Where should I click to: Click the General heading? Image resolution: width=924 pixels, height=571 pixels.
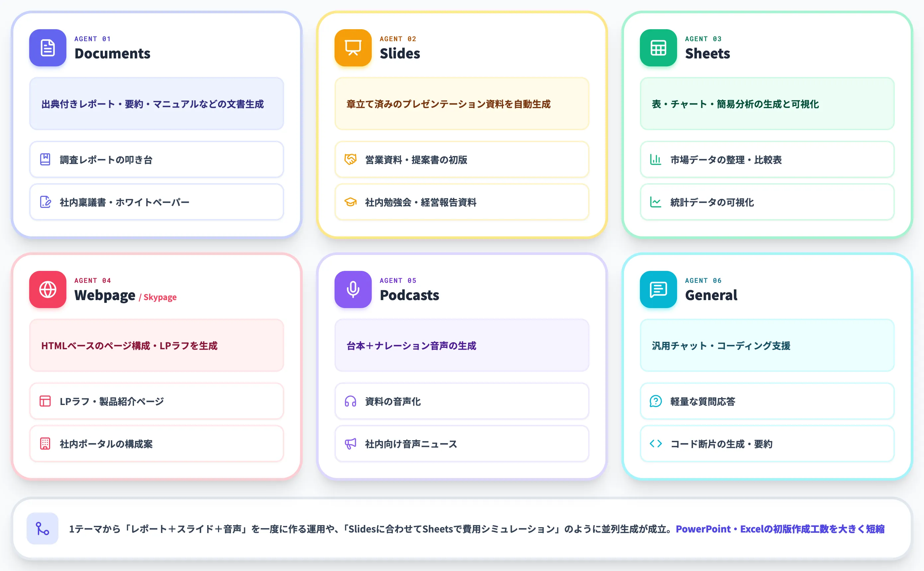click(711, 295)
